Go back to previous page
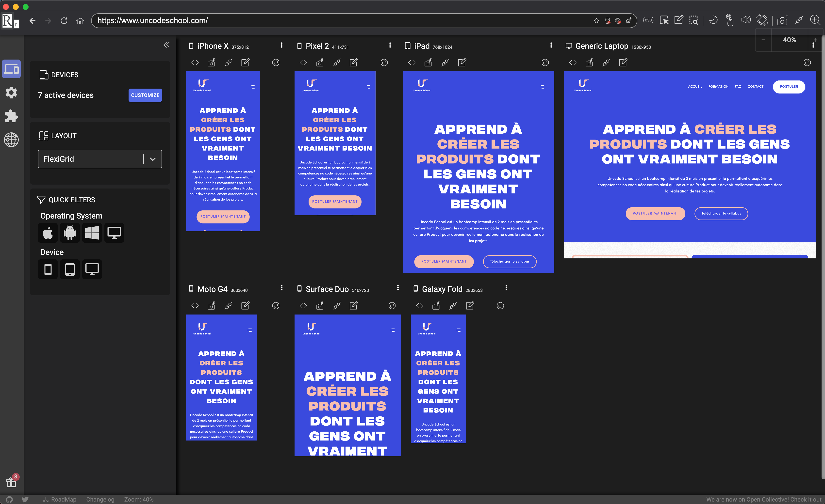The width and height of the screenshot is (825, 504). coord(33,21)
